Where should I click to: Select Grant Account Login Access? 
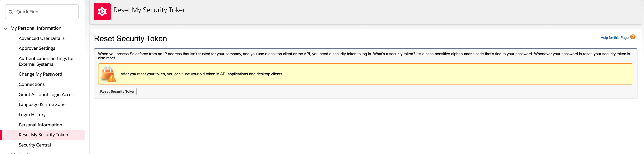(x=47, y=95)
